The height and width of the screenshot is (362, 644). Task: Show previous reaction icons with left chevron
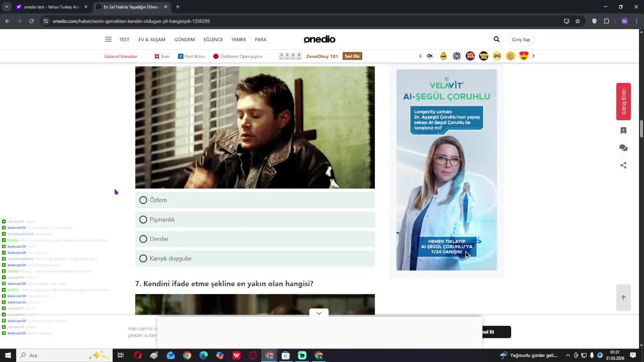[420, 56]
